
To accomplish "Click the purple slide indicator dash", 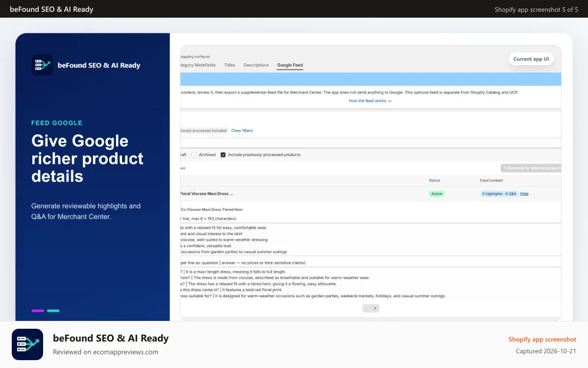I will [x=38, y=311].
